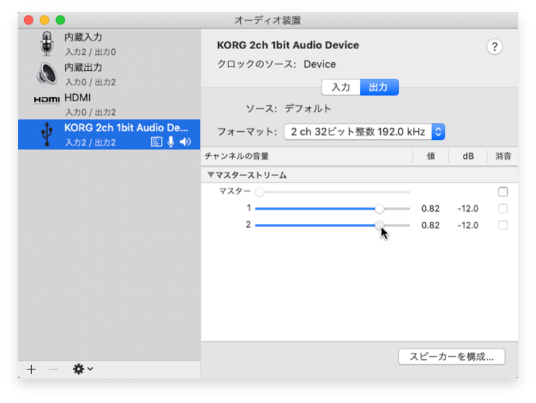Switch to the 入力 tab
536x403 pixels.
point(341,87)
